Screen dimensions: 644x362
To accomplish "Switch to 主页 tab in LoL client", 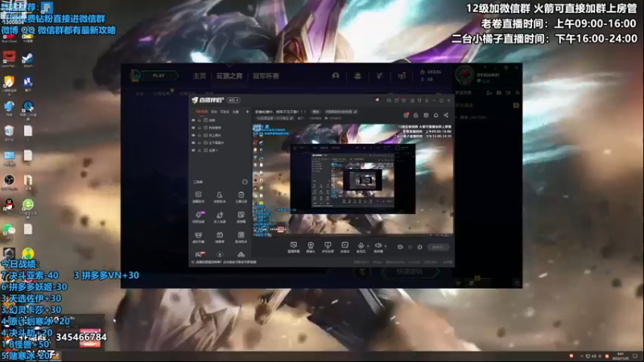I will (x=200, y=76).
